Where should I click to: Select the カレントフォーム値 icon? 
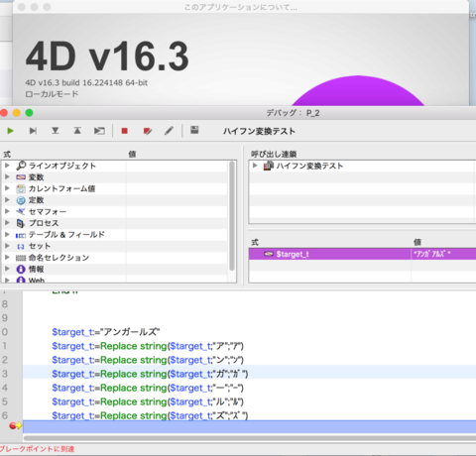(21, 188)
